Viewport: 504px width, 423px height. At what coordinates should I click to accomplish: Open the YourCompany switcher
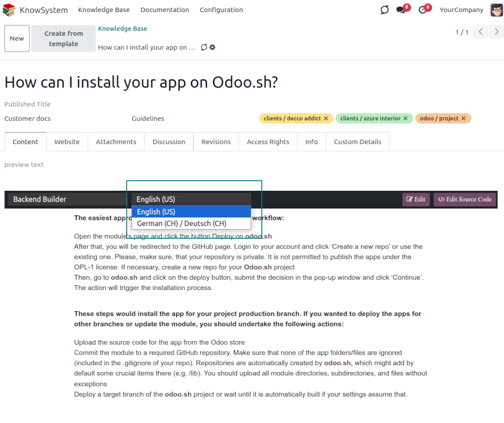tap(461, 10)
